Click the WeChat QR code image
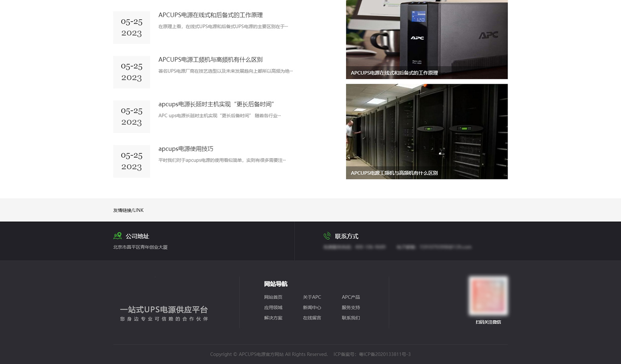 (488, 296)
